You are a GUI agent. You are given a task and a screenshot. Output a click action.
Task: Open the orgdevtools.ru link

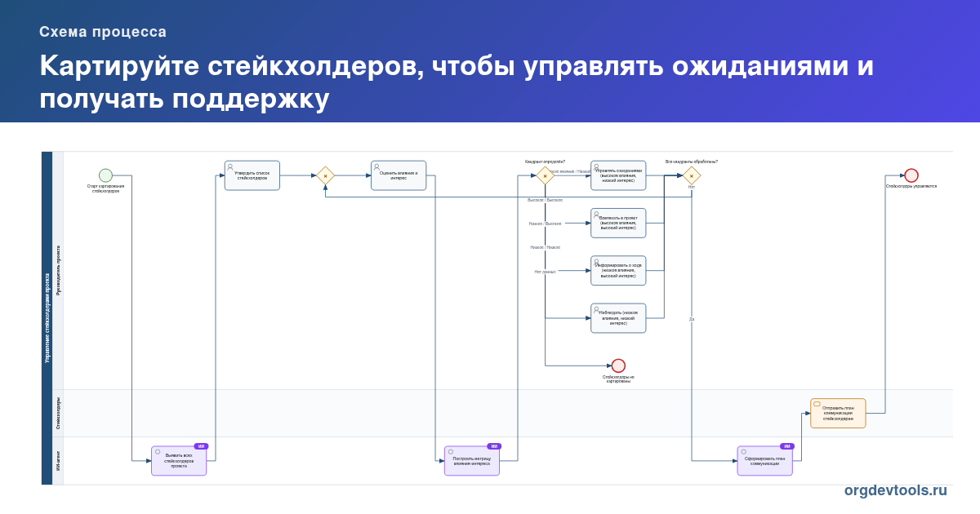896,490
